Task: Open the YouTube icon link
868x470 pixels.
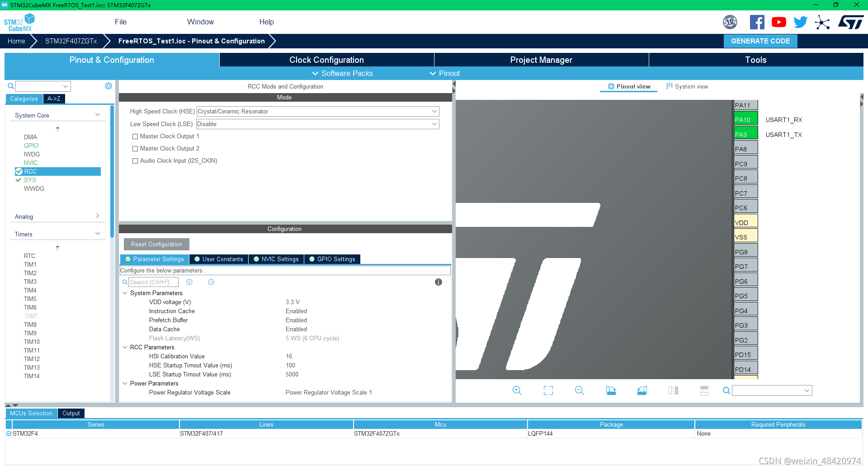Action: pyautogui.click(x=778, y=22)
